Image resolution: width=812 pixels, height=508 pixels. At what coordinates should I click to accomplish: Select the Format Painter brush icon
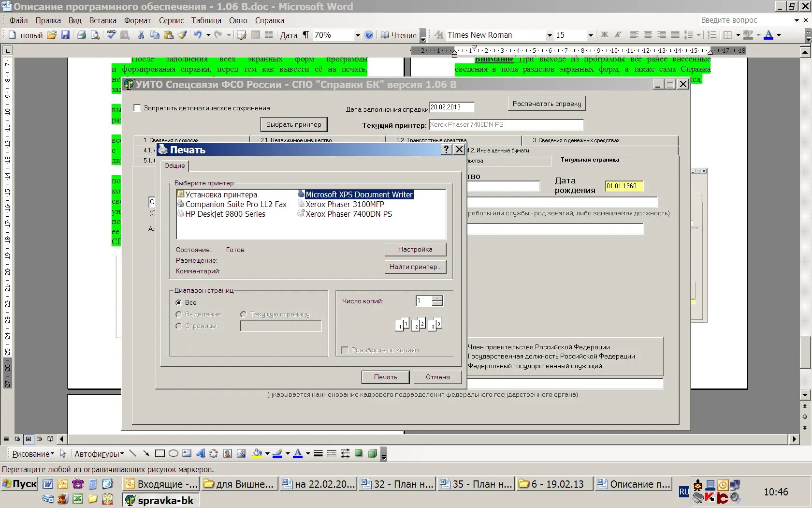coord(182,35)
